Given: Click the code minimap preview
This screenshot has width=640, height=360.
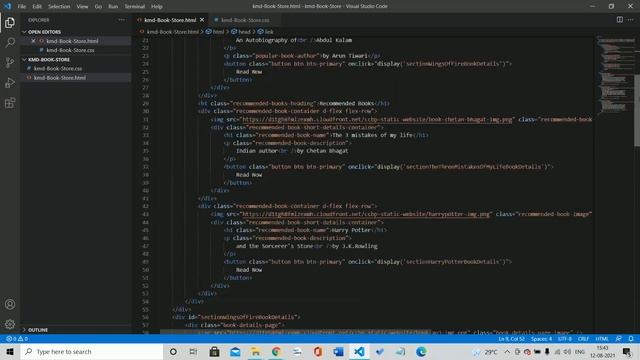Looking at the screenshot, I should click(x=615, y=75).
